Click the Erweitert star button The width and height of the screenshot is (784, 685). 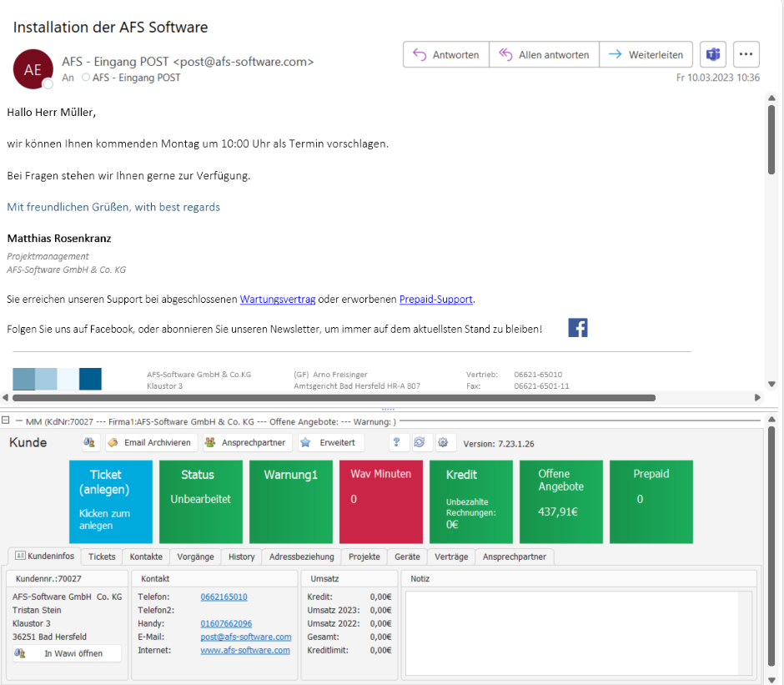point(331,442)
